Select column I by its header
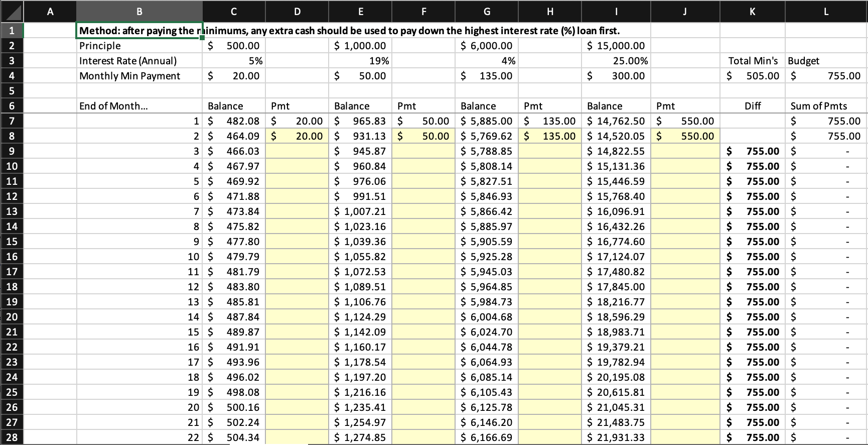This screenshot has height=445, width=868. click(x=616, y=12)
